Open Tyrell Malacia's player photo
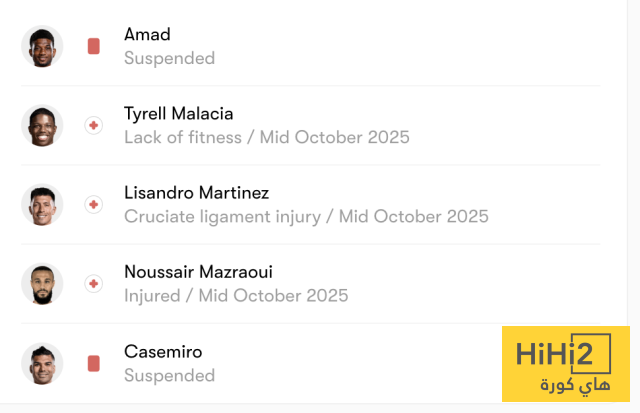 pos(42,125)
